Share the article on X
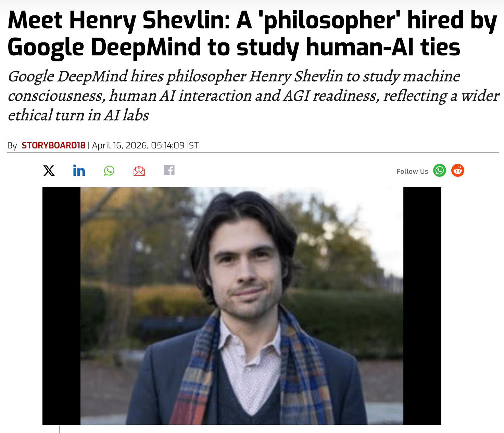The image size is (504, 433). 49,170
